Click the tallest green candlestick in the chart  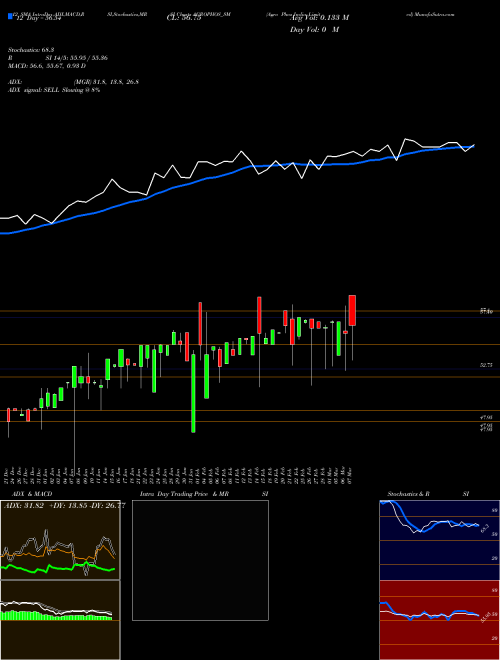pyautogui.click(x=193, y=393)
